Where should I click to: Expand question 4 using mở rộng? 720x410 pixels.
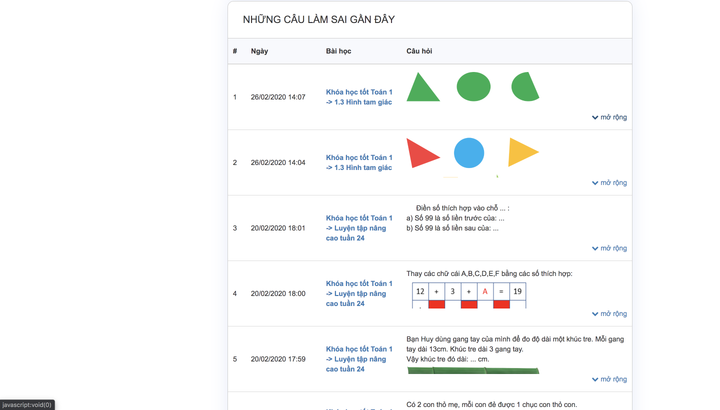[609, 314]
